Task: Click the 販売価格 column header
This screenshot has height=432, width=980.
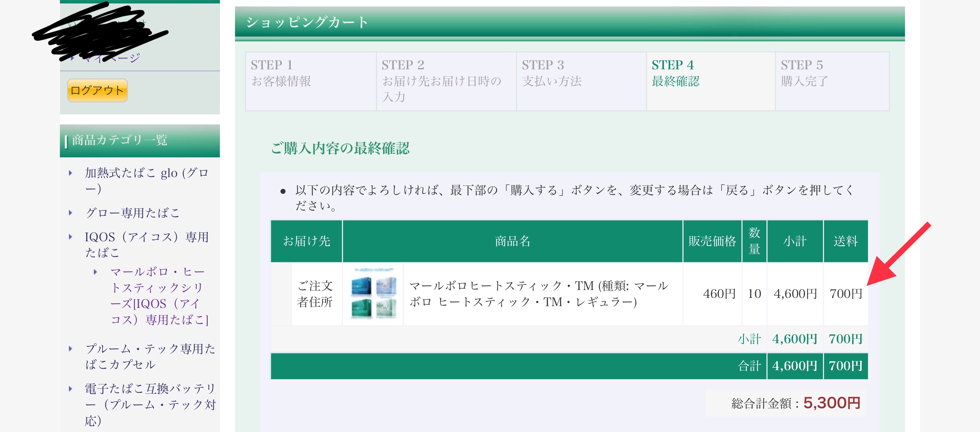Action: [712, 241]
